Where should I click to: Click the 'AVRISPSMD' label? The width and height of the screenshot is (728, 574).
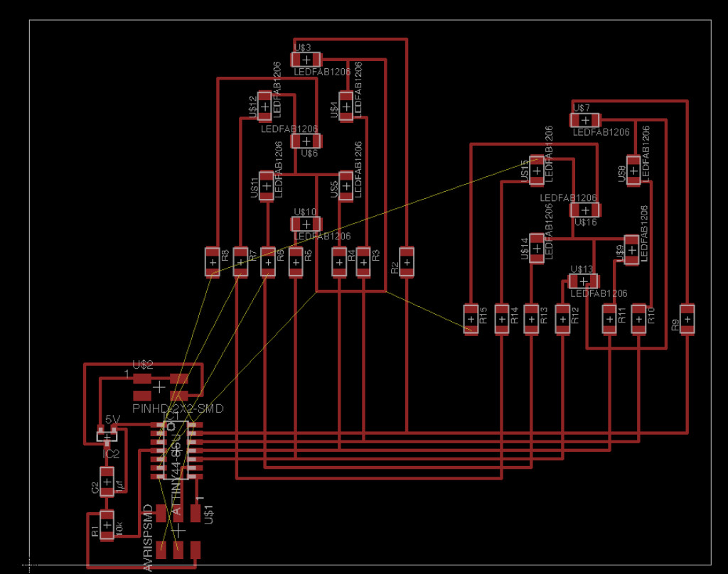pos(148,538)
